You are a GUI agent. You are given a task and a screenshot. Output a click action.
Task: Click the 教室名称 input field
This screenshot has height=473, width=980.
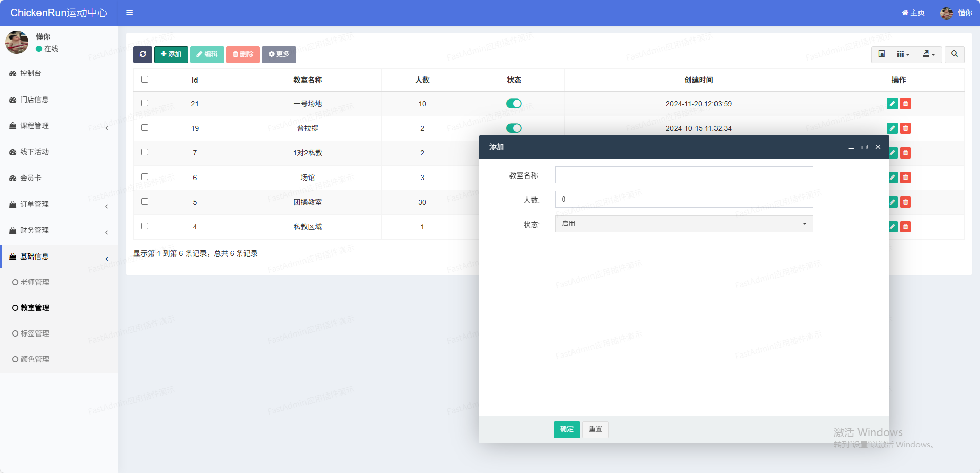(684, 175)
